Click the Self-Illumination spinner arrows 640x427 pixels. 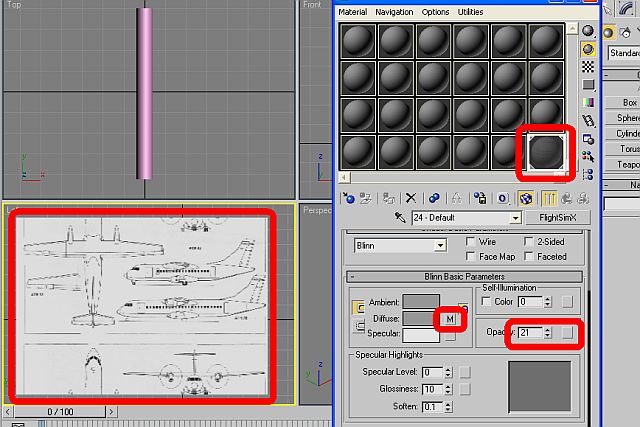pos(548,302)
